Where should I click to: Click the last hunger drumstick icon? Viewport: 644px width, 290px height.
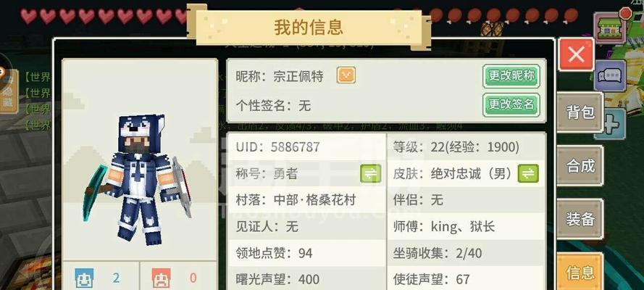tap(570, 16)
